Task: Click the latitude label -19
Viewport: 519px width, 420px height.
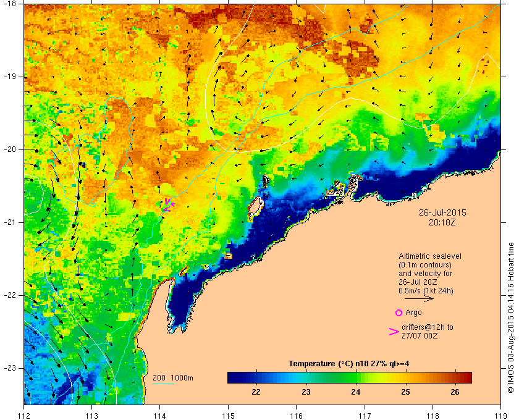Action: [x=9, y=77]
